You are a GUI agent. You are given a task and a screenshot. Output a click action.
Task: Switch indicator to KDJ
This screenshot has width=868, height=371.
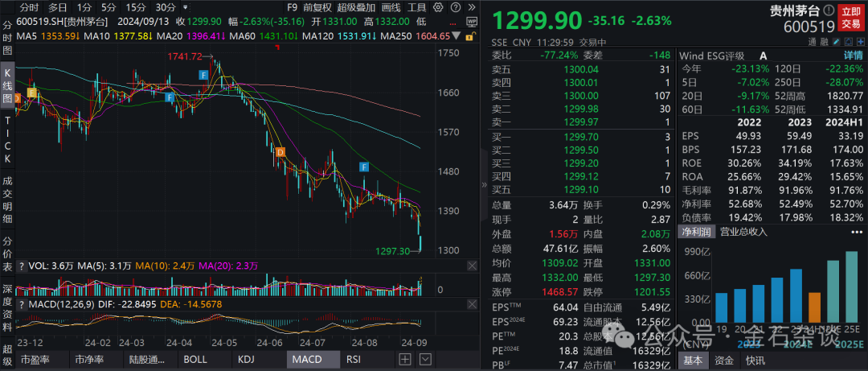click(x=258, y=360)
